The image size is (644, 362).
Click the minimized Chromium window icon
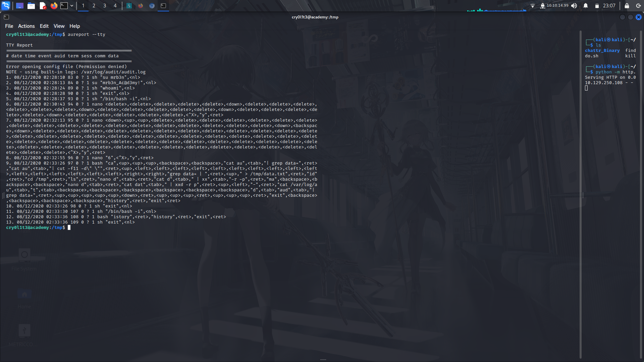coord(151,6)
